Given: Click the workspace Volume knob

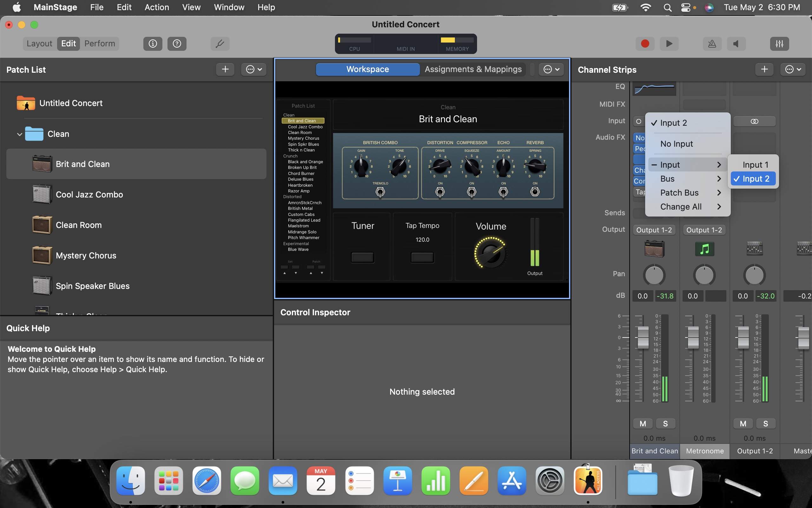Looking at the screenshot, I should click(x=491, y=253).
